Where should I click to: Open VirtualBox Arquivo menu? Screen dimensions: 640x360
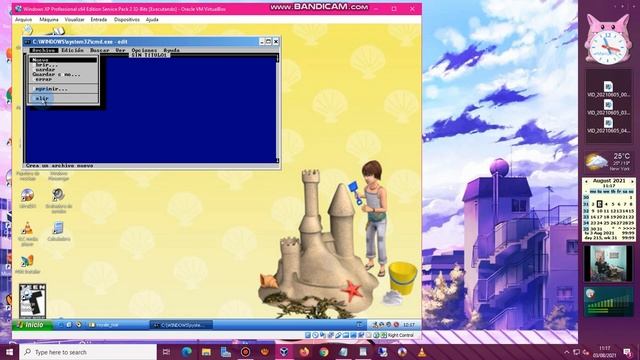point(23,20)
